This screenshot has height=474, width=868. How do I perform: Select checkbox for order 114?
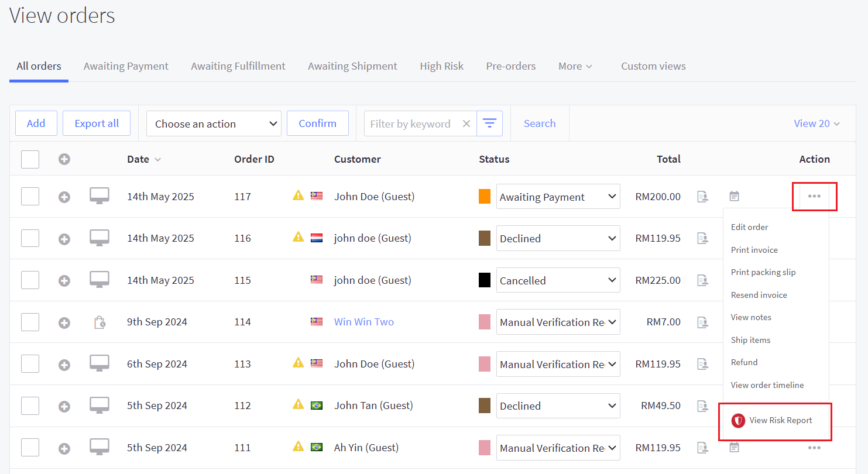30,322
